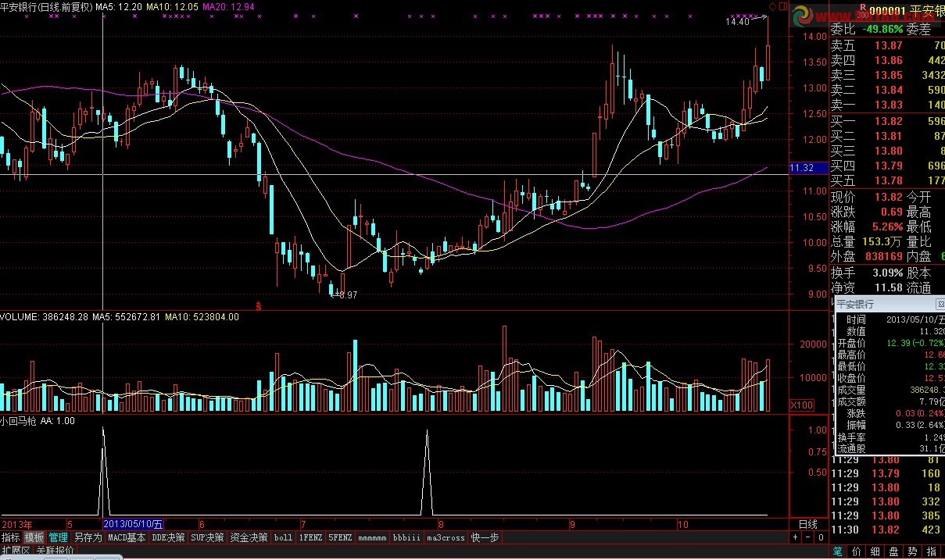
Task: Switch to the SUP决策 indicator tab
Action: pos(208,537)
